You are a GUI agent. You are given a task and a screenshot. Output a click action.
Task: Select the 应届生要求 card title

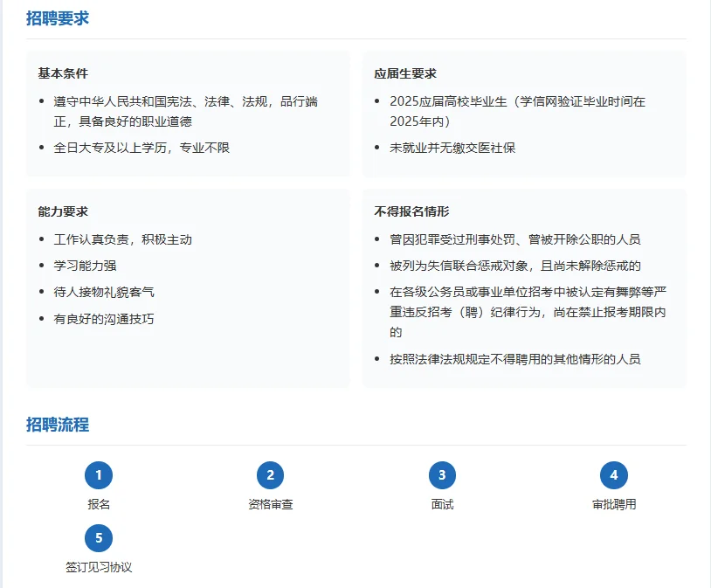[x=410, y=74]
